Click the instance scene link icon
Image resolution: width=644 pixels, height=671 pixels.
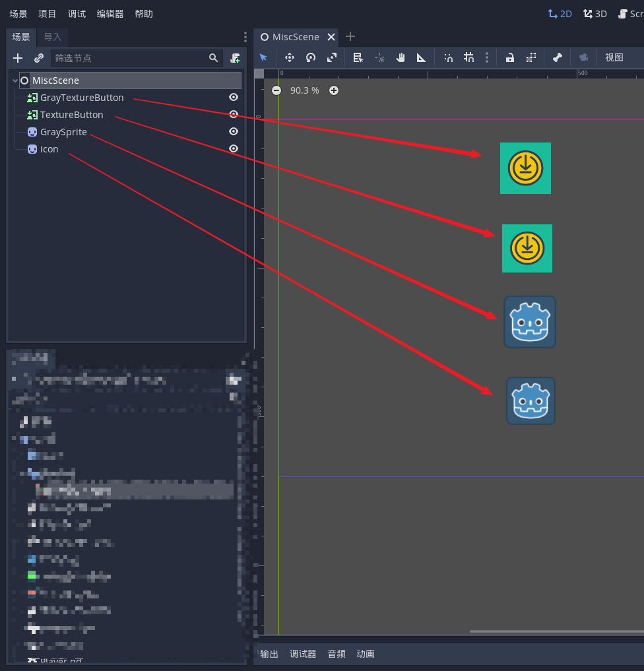(x=39, y=58)
